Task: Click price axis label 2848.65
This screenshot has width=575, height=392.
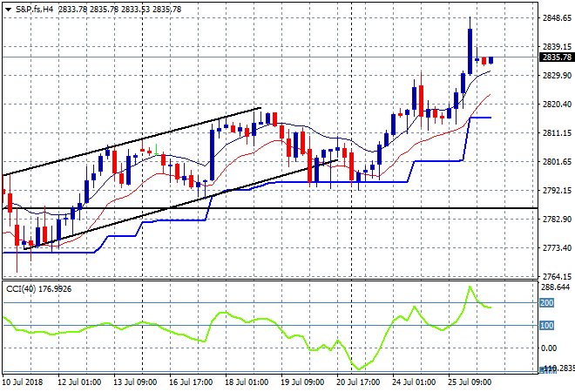Action: pos(557,18)
